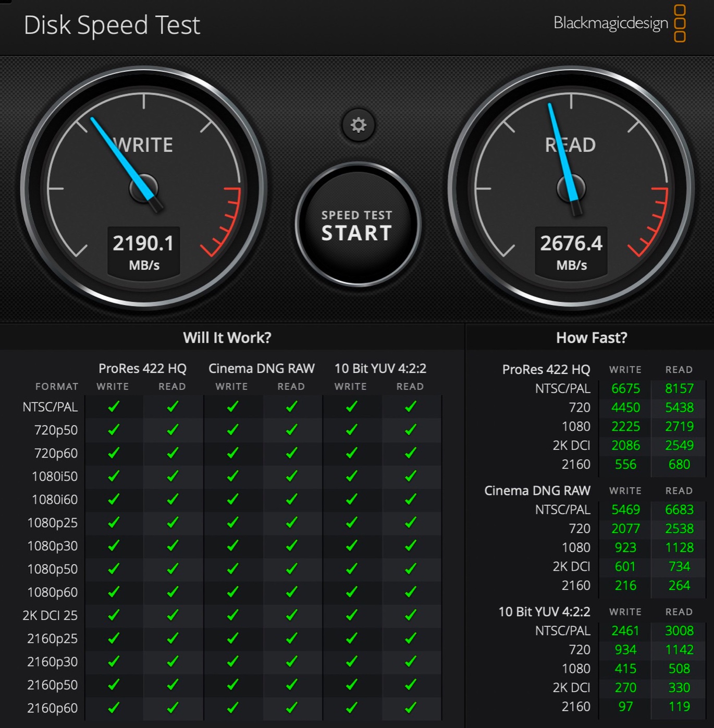Viewport: 714px width, 728px height.
Task: Click the 2676.4 MB/s read speed readout
Action: tap(571, 251)
